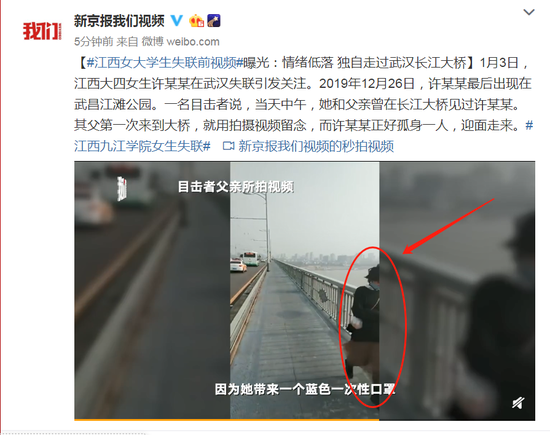Play the bridge video thumbnail
This screenshot has height=435, width=550.
[304, 290]
